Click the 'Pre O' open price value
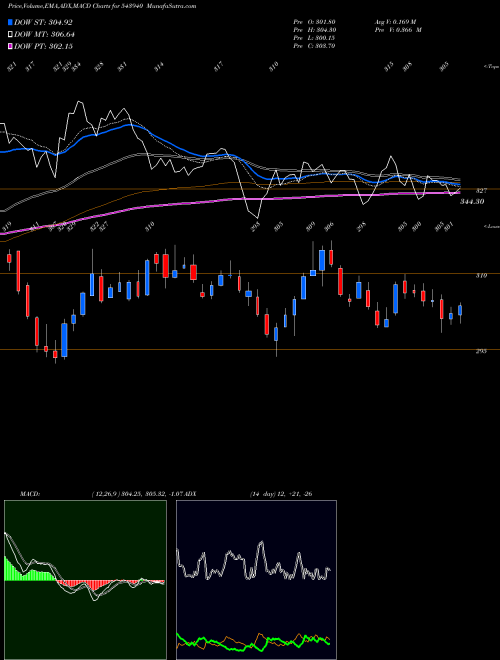Screen dimensions: 500x660 [314, 22]
